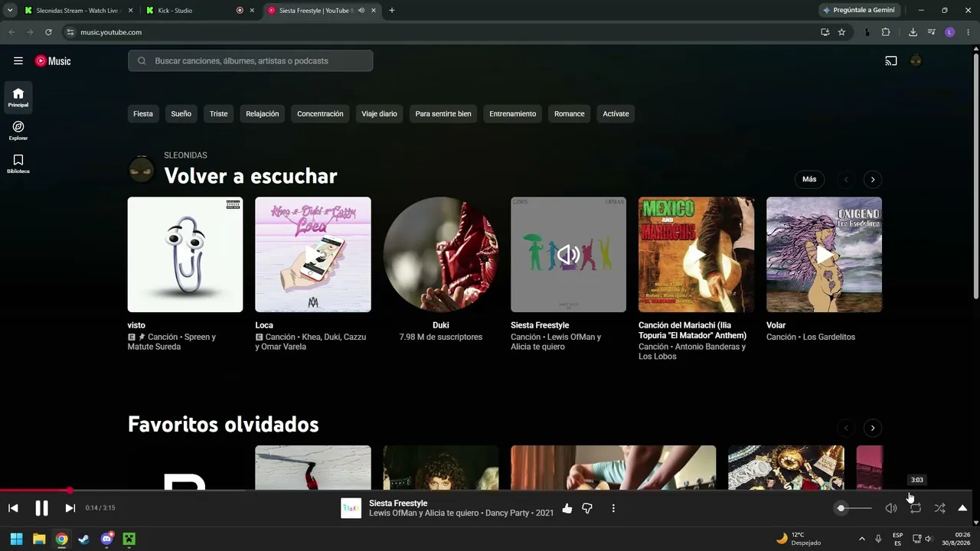
Task: Open a new browser tab
Action: point(392,11)
